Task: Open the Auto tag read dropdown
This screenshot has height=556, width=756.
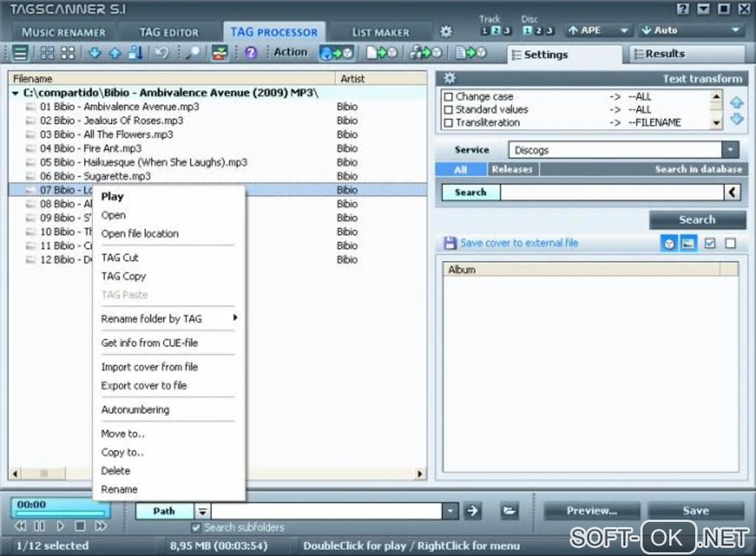Action: tap(691, 30)
